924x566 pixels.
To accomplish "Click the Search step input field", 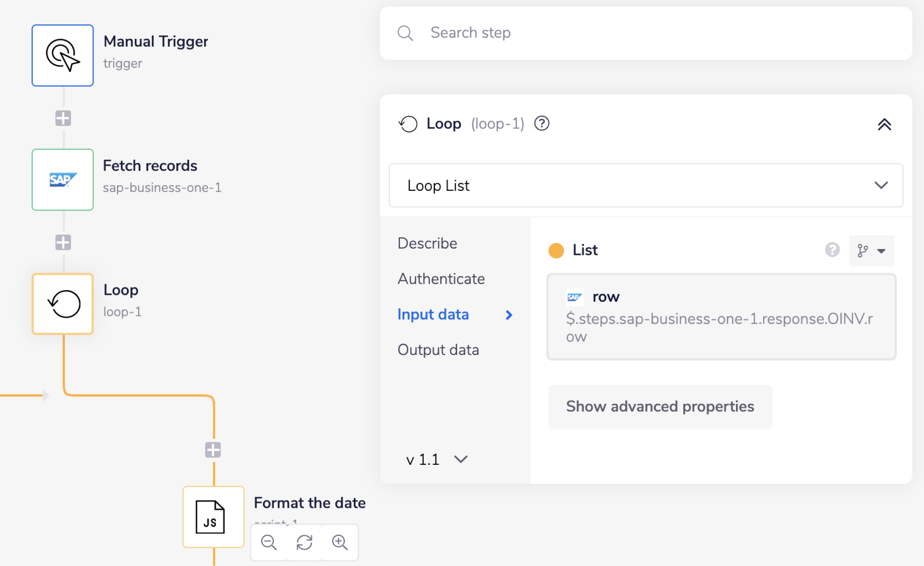I will coord(647,33).
